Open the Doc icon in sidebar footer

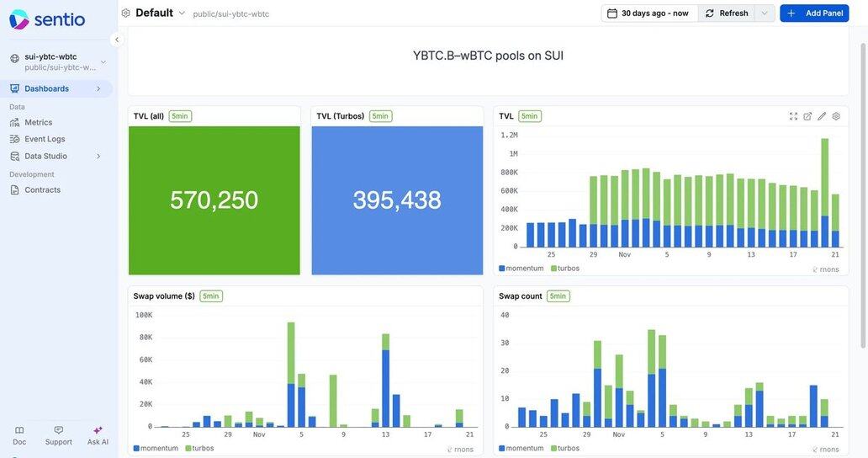pyautogui.click(x=19, y=434)
